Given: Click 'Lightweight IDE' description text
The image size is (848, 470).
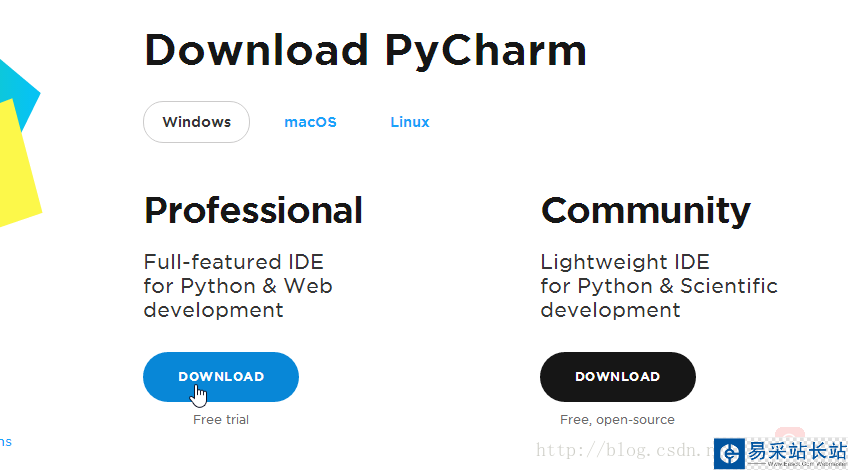Looking at the screenshot, I should coord(625,263).
